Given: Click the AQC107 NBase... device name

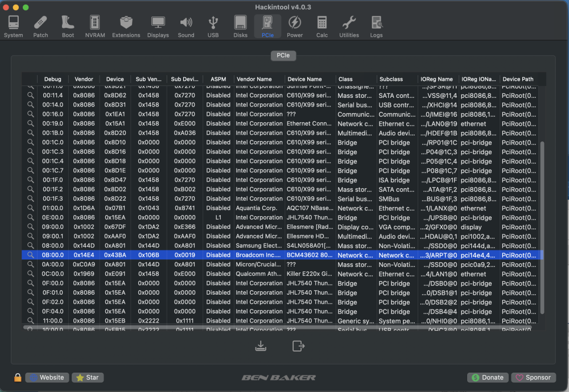Looking at the screenshot, I should coord(310,208).
